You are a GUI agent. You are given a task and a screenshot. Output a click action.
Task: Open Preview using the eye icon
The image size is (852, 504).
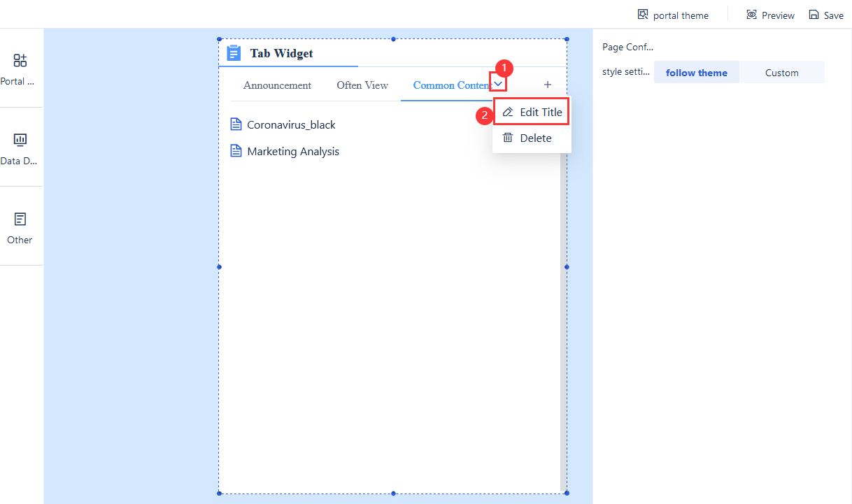(x=752, y=14)
